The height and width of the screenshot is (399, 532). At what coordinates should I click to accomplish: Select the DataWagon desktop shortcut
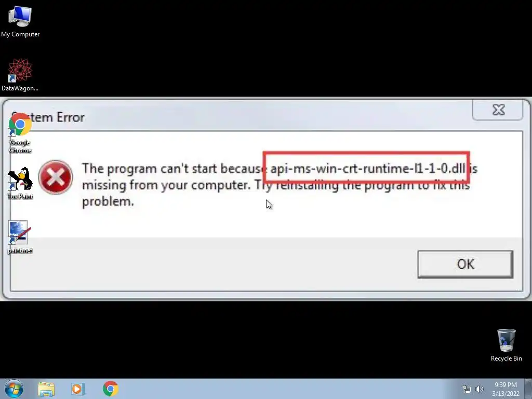pos(20,75)
